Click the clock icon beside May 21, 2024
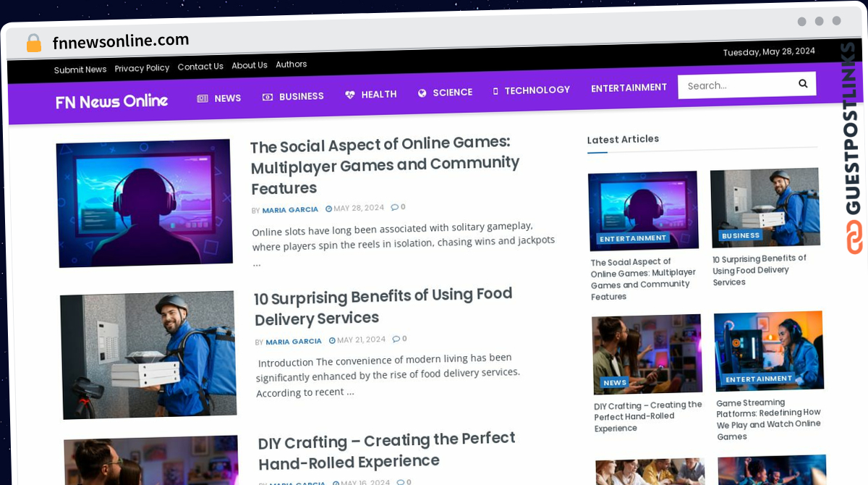 pyautogui.click(x=332, y=340)
